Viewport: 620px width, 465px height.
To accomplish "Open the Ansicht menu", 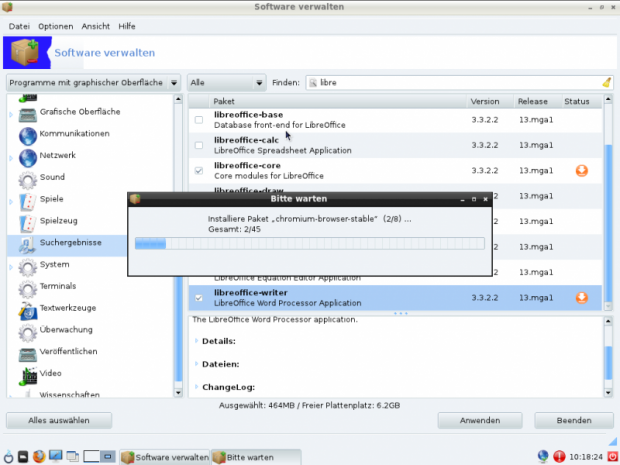I will coord(96,24).
